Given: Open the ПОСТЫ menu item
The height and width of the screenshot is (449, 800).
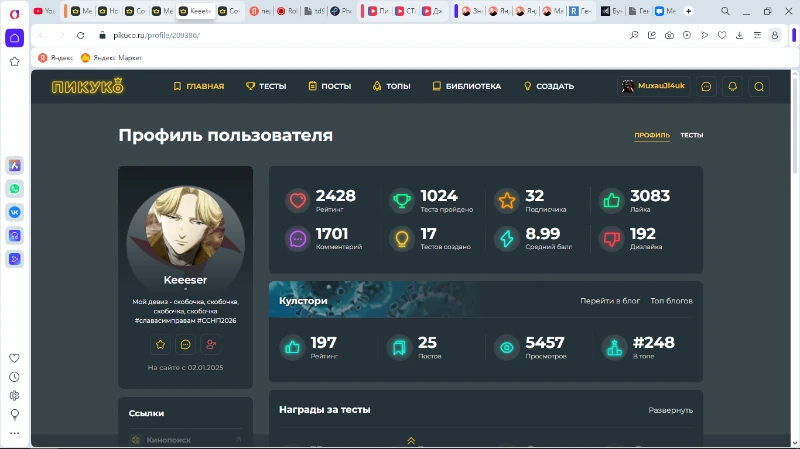Looking at the screenshot, I should tap(330, 86).
